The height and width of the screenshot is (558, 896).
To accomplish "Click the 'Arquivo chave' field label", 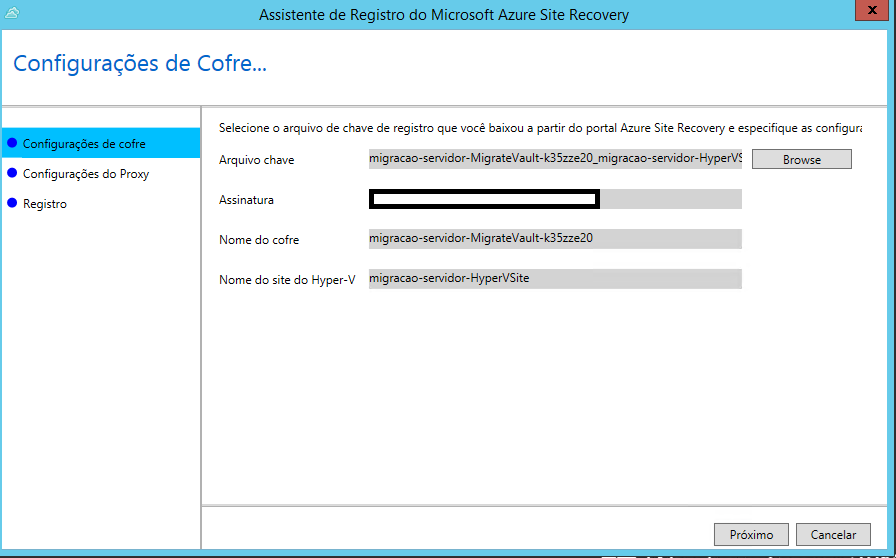I will (257, 160).
